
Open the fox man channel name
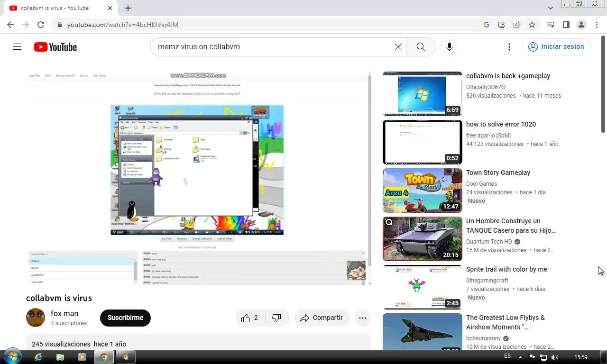coord(64,314)
